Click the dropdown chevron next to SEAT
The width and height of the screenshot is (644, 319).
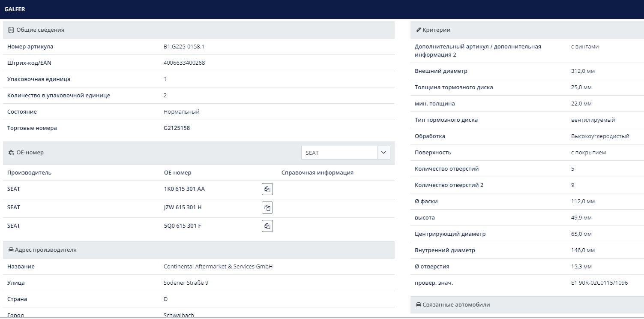[x=383, y=153]
